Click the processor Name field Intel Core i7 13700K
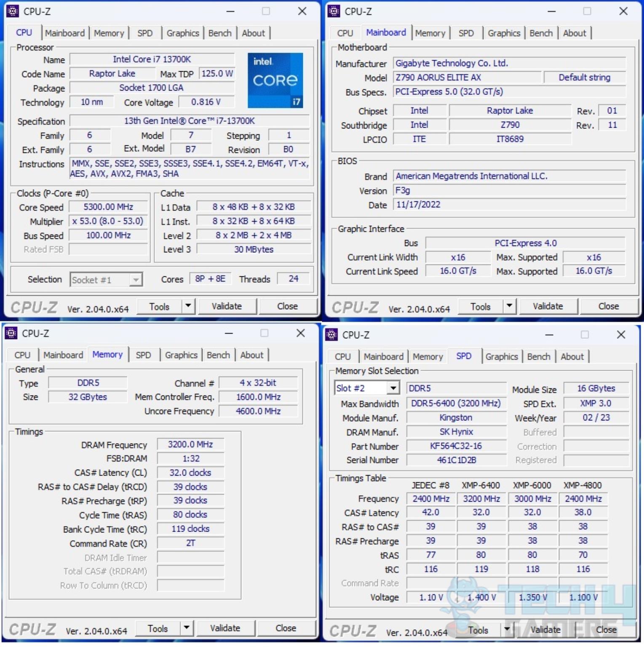644x647 pixels. [152, 59]
